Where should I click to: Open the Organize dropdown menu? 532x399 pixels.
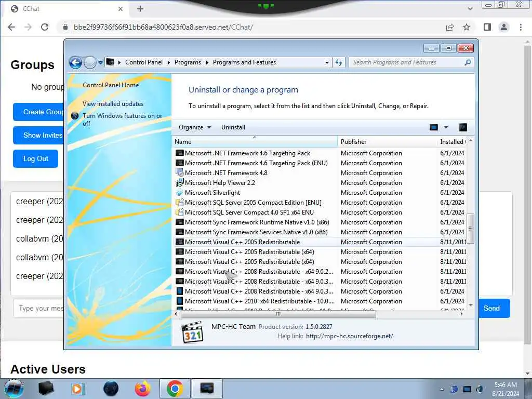click(x=195, y=127)
